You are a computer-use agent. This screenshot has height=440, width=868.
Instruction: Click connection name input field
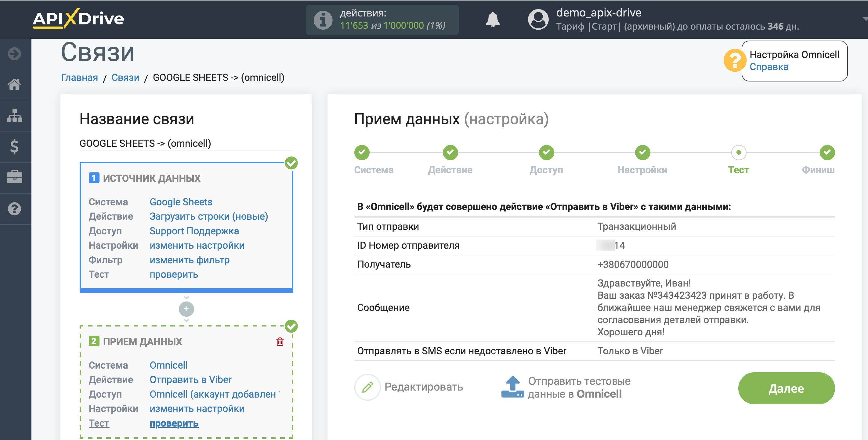click(186, 143)
